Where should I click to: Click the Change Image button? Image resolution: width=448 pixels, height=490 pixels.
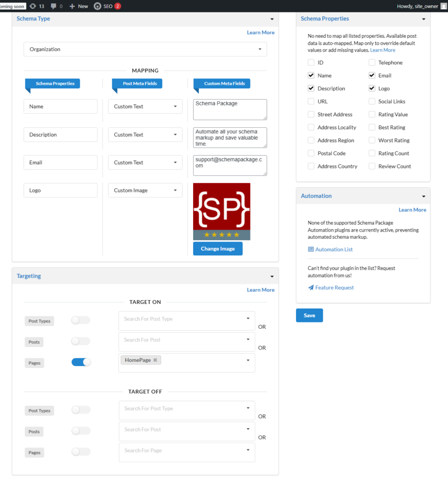218,249
